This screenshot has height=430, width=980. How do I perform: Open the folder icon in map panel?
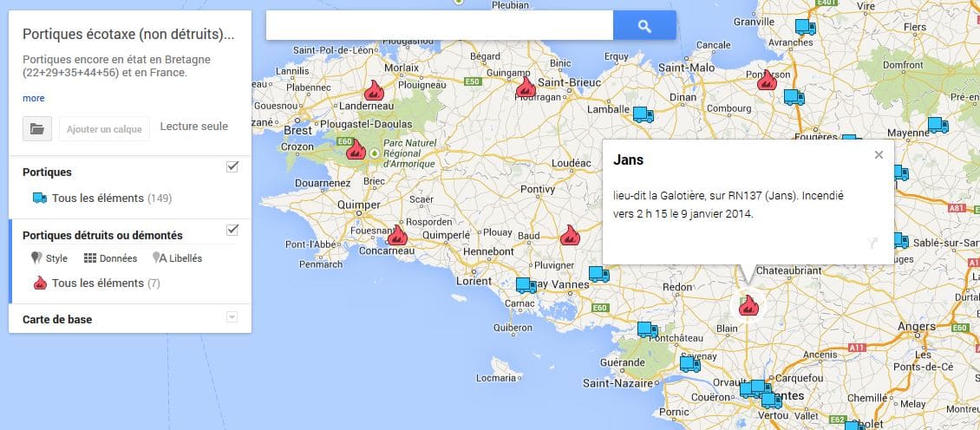pyautogui.click(x=37, y=128)
